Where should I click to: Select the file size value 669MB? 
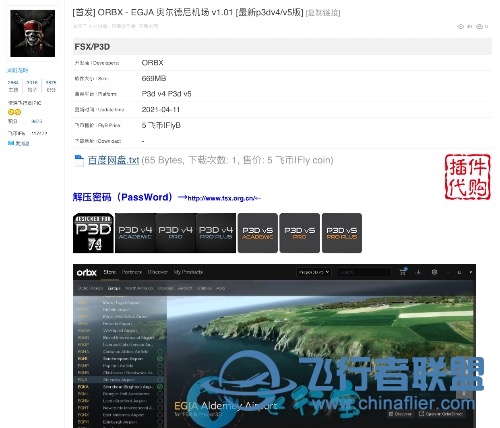(154, 78)
